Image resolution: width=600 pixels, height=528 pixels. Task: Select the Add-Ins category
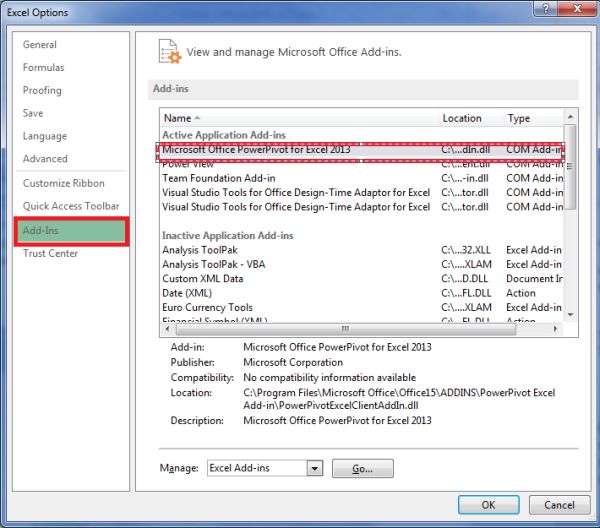71,231
